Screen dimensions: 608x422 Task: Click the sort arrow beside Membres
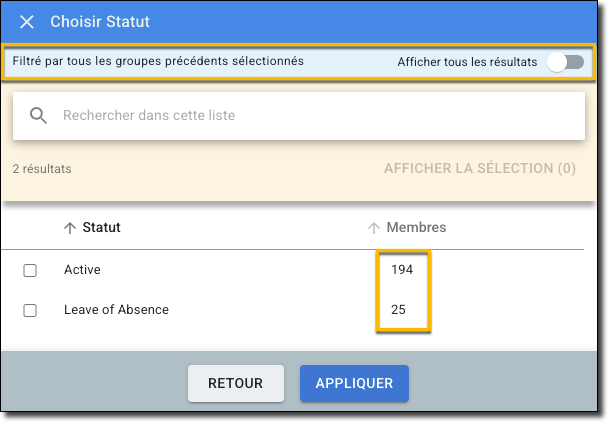(x=374, y=228)
